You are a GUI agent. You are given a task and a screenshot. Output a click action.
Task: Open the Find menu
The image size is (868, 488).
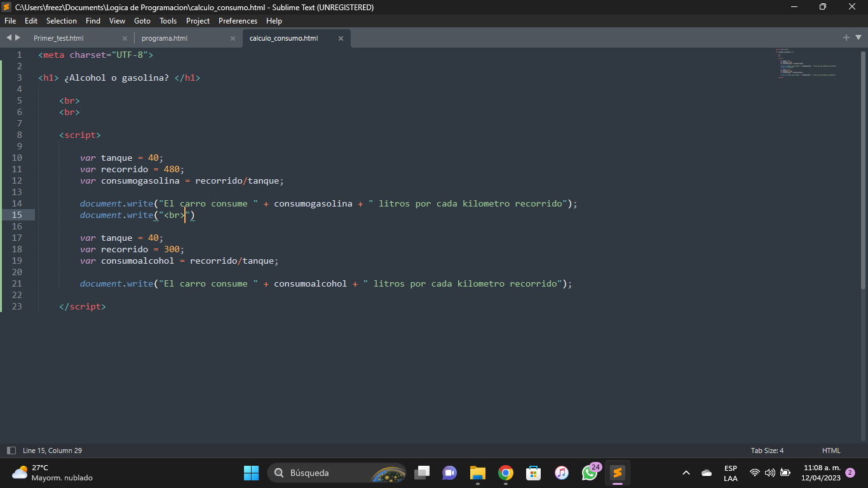click(x=93, y=21)
